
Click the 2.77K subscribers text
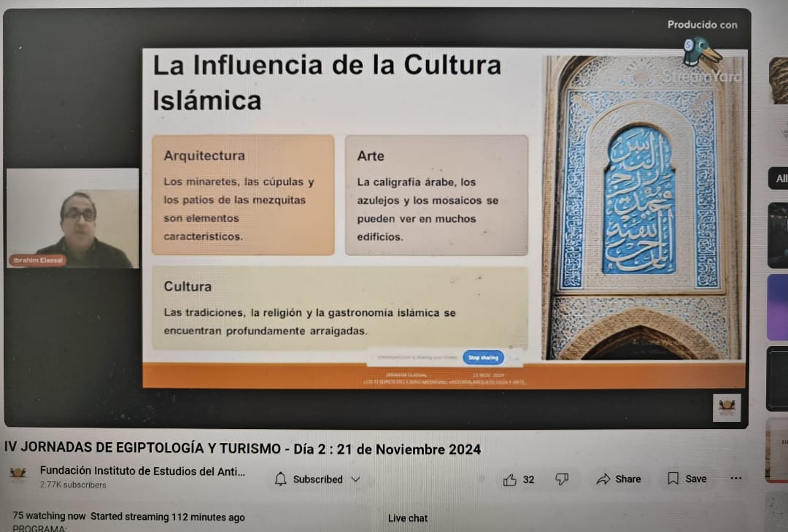point(74,485)
